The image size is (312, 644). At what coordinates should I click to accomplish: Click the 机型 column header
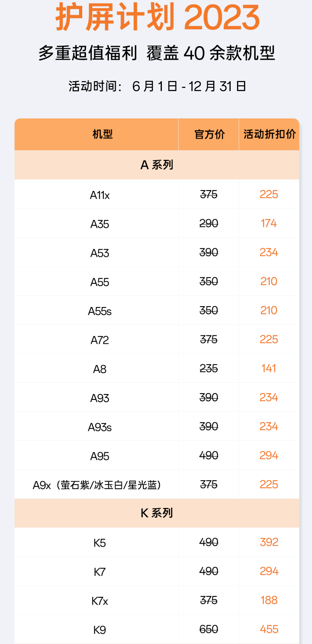(102, 134)
